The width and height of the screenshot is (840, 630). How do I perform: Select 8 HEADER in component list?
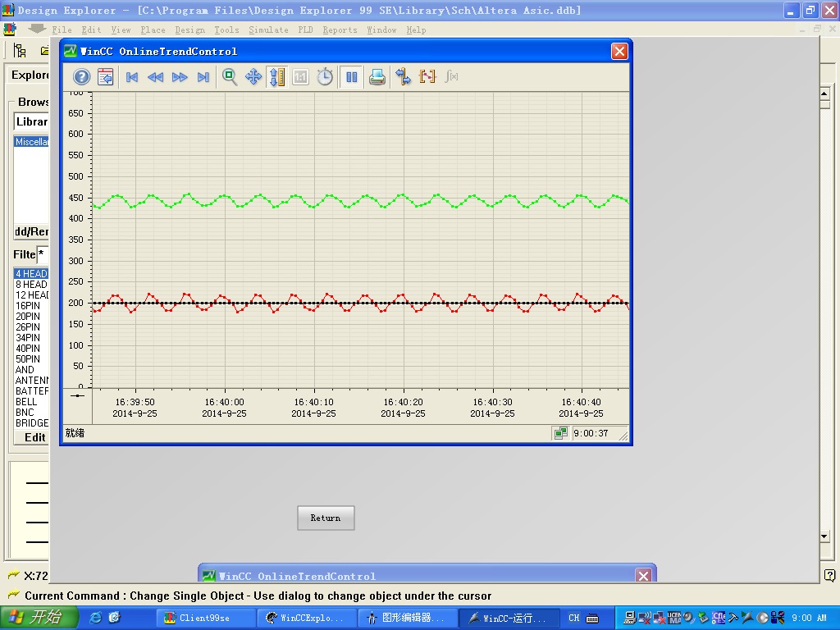point(31,285)
